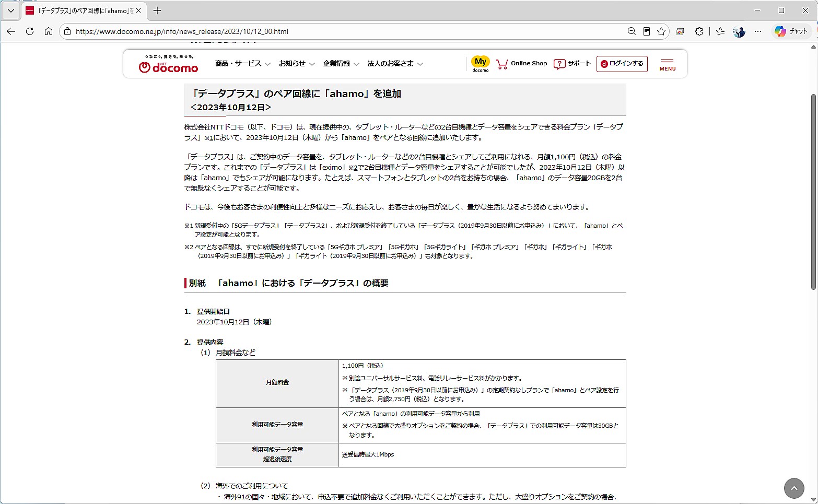818x504 pixels.
Task: Go to the browser Home icon
Action: [49, 31]
